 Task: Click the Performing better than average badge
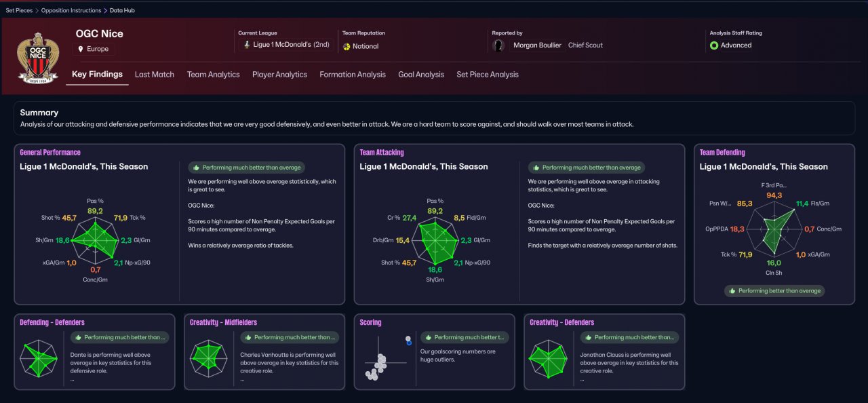click(774, 291)
